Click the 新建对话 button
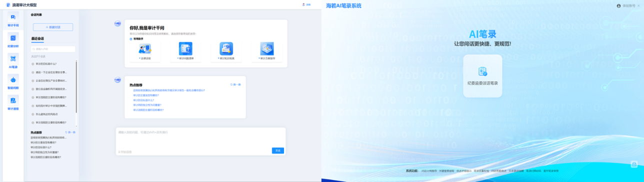This screenshot has width=644, height=182. click(53, 27)
